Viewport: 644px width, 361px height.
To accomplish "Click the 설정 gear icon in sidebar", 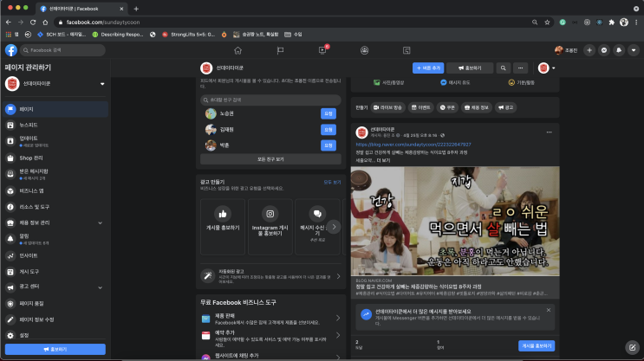I will [10, 336].
